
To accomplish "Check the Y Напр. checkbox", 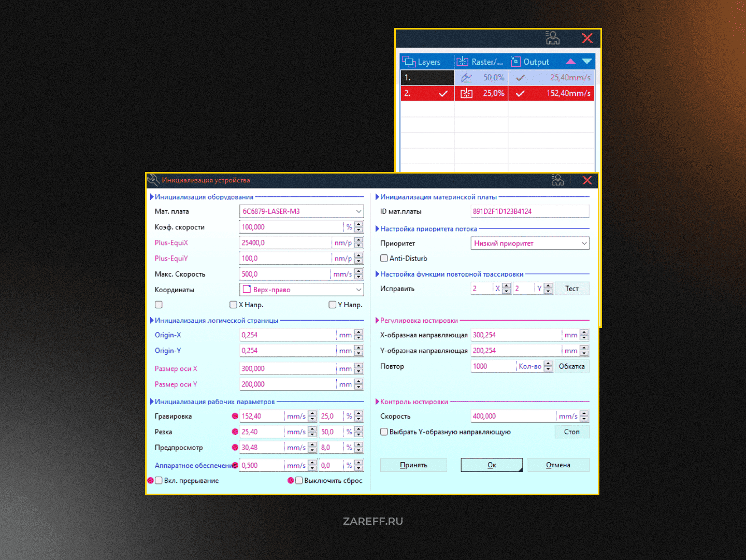I will 333,305.
